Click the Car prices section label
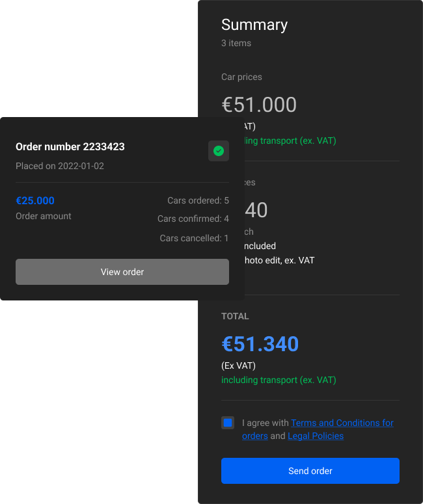 tap(241, 77)
